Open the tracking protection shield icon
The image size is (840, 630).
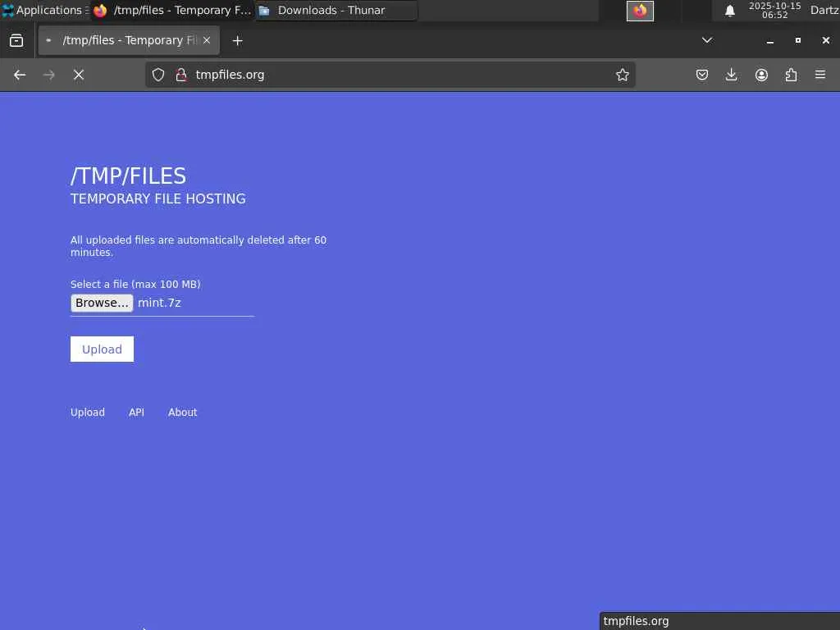pyautogui.click(x=158, y=75)
